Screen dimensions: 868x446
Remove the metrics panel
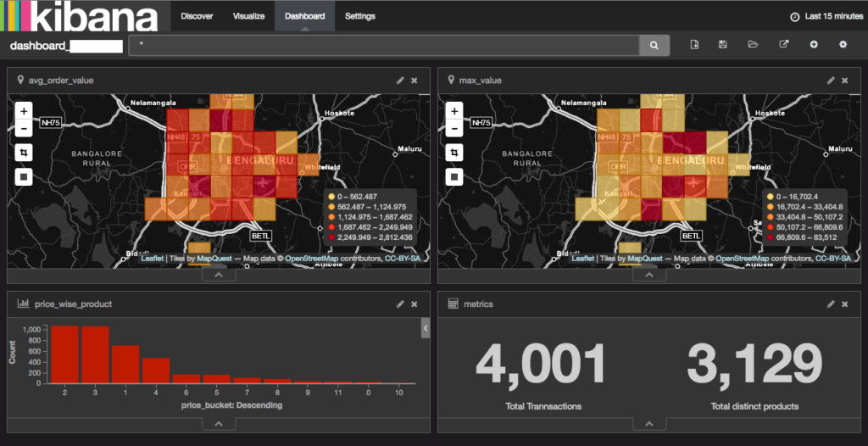click(845, 304)
